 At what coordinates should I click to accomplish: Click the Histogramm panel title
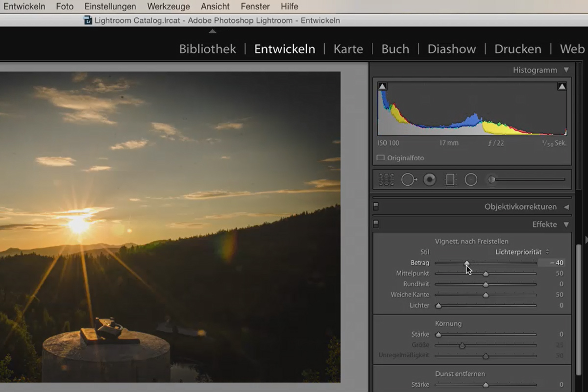click(535, 70)
